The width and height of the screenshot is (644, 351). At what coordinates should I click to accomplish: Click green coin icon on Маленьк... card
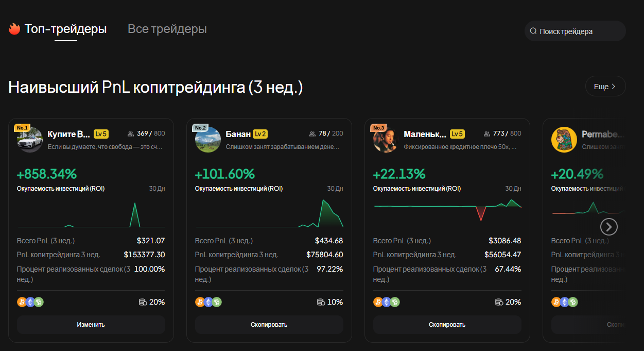(x=395, y=302)
